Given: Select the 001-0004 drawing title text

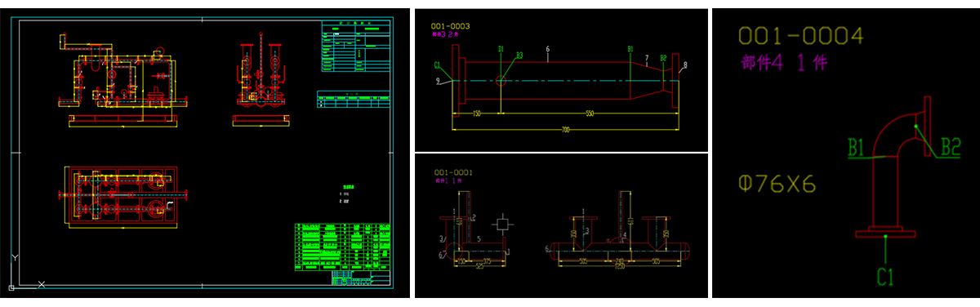Looking at the screenshot, I should [800, 36].
